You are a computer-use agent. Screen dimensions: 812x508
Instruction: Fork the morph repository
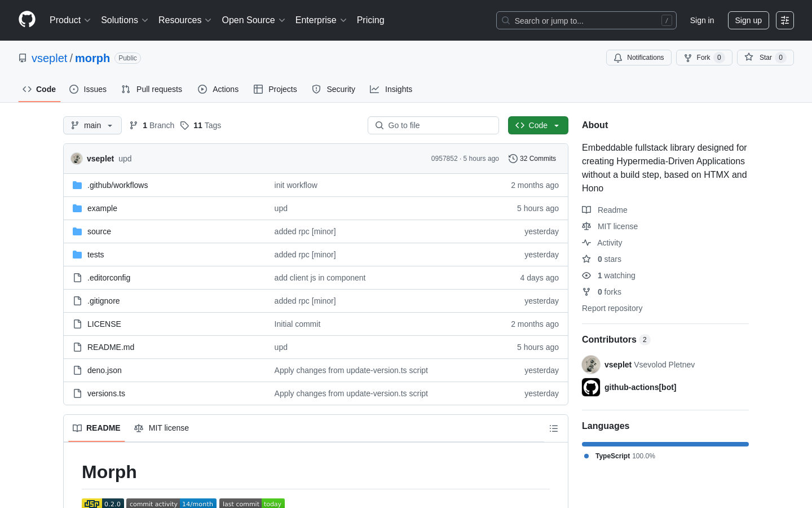(x=704, y=58)
